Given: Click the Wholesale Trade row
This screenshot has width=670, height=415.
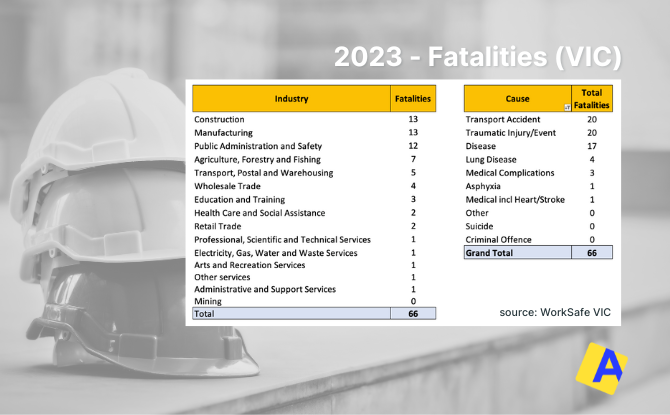Looking at the screenshot, I should (x=314, y=186).
